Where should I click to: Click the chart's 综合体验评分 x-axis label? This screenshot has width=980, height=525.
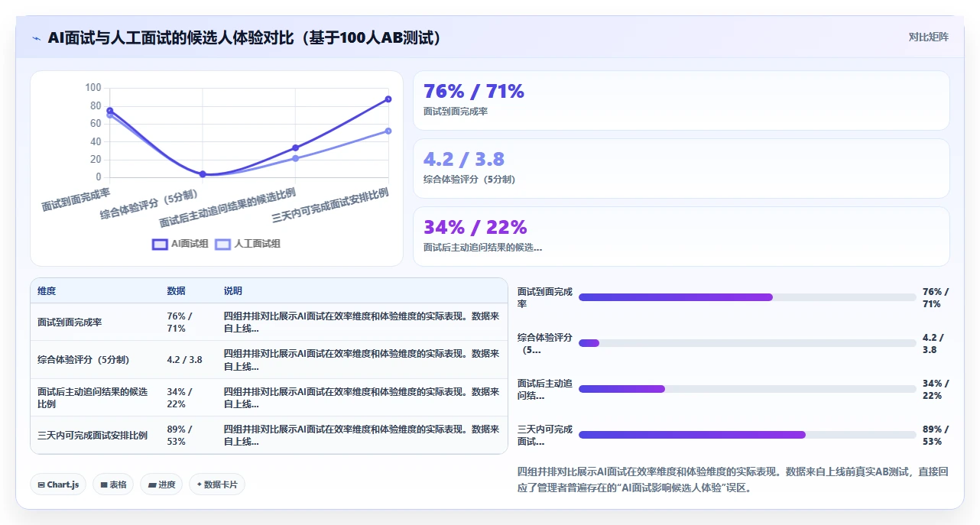(149, 206)
